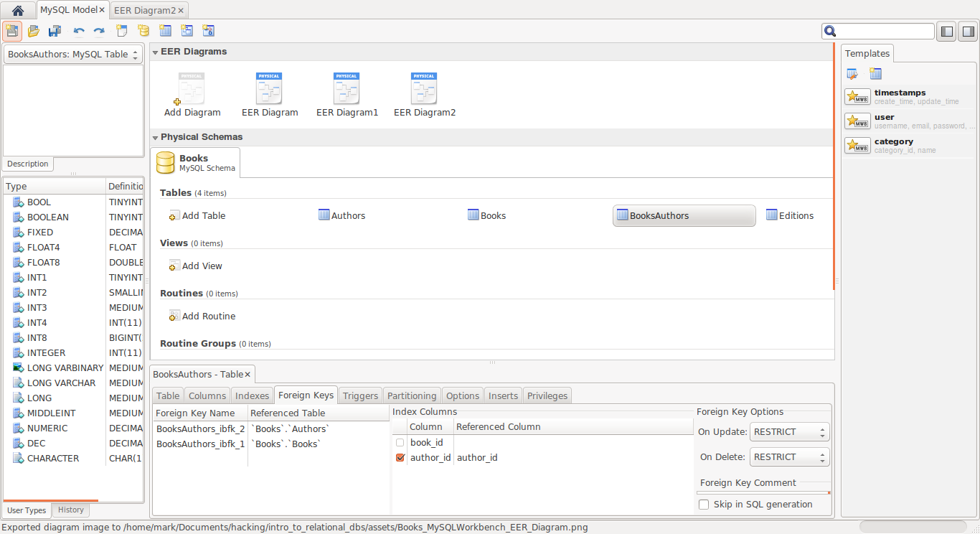Switch to the Indexes tab
This screenshot has width=980, height=534.
click(252, 395)
